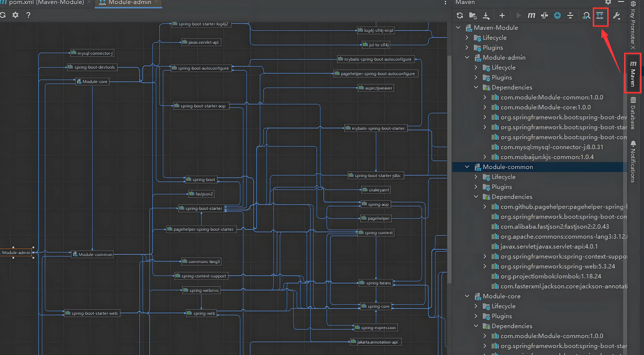Screen dimensions: 644x355
Task: Click the Reload All Maven Projects icon
Action: (x=460, y=16)
